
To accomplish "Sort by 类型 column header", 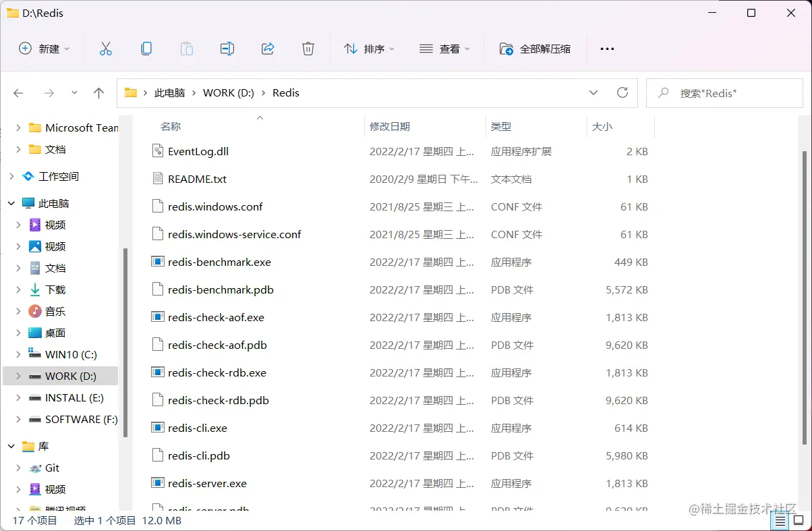I will click(501, 126).
